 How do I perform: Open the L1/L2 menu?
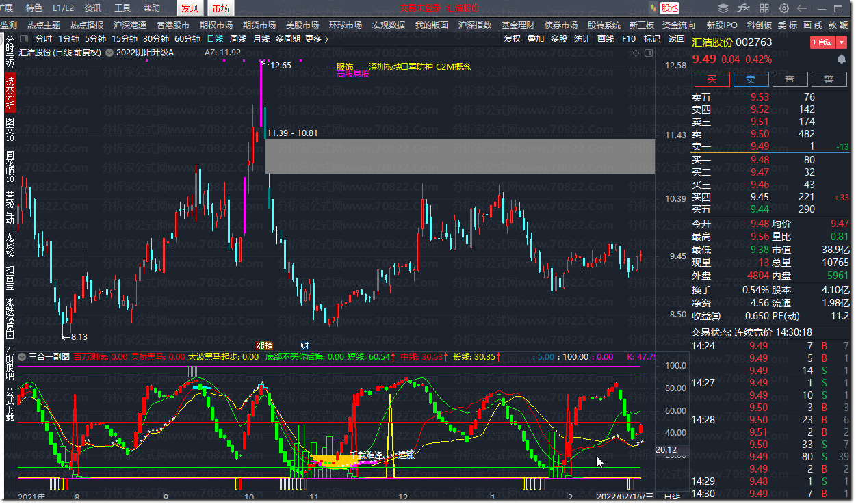tap(63, 8)
